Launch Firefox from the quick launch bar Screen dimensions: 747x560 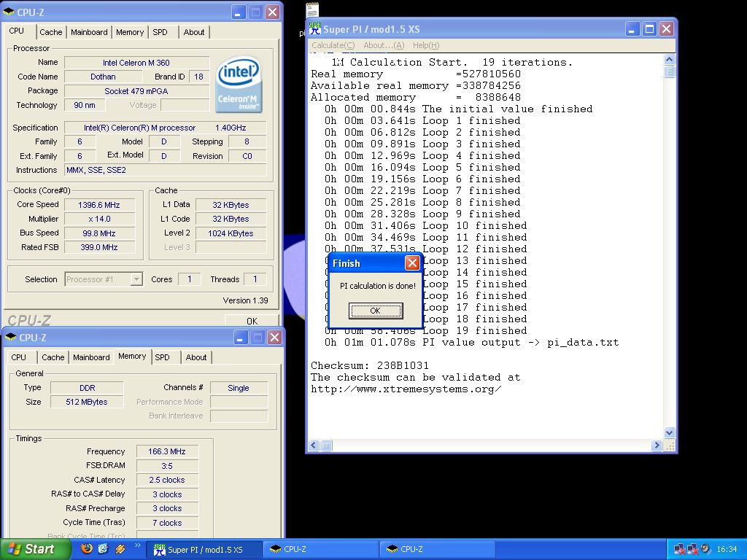tap(87, 548)
